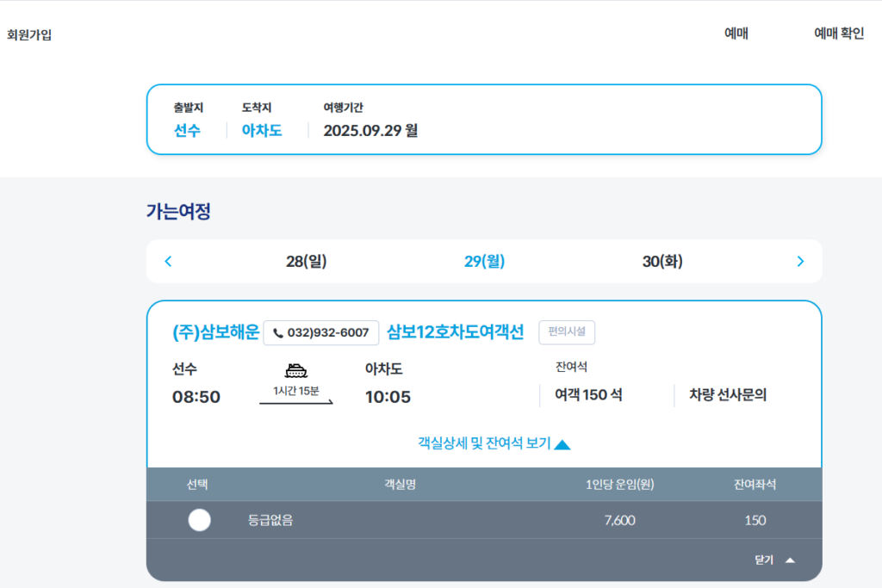Click the right arrow to view later dates
Image resolution: width=882 pixels, height=588 pixels.
pyautogui.click(x=799, y=261)
